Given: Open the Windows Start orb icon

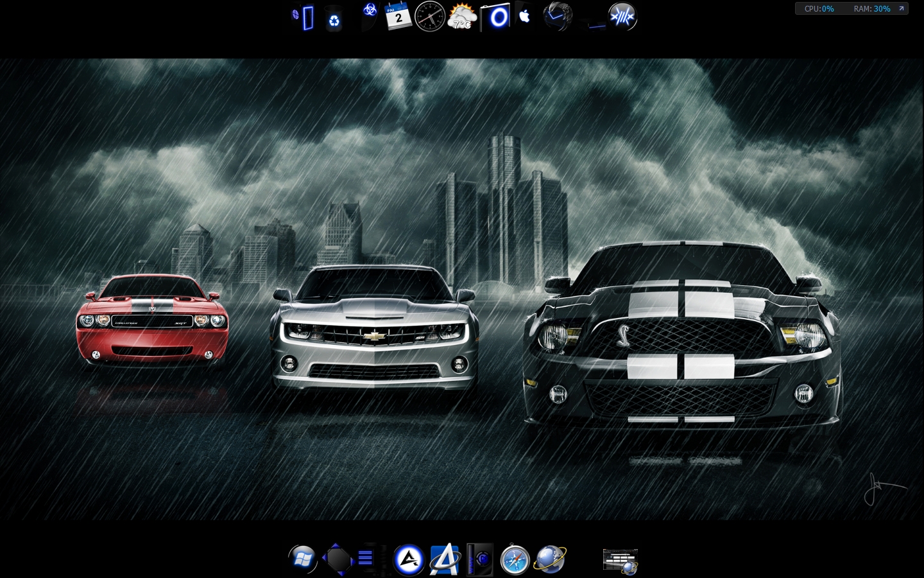Looking at the screenshot, I should pos(302,559).
